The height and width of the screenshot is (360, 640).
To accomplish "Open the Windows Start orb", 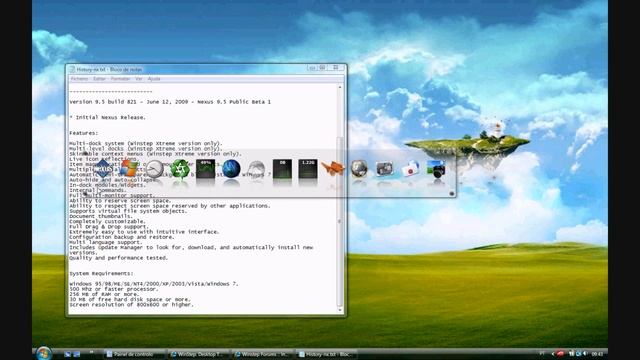I will tap(44, 353).
